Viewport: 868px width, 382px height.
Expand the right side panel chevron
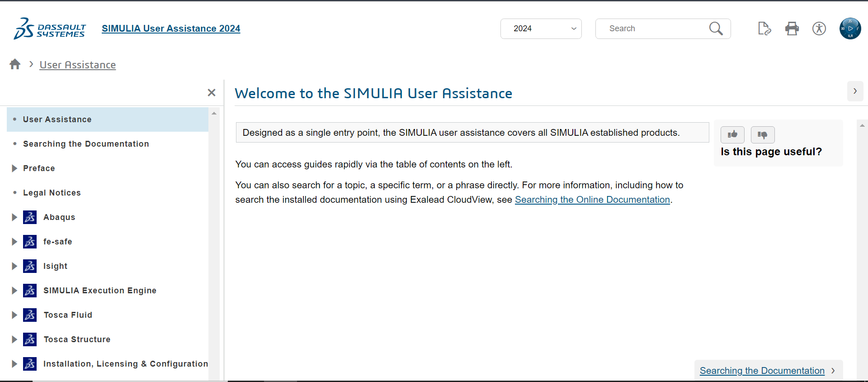[855, 91]
